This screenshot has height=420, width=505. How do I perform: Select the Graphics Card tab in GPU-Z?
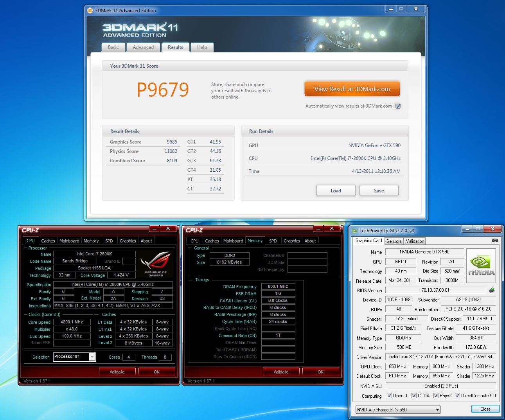pyautogui.click(x=368, y=241)
